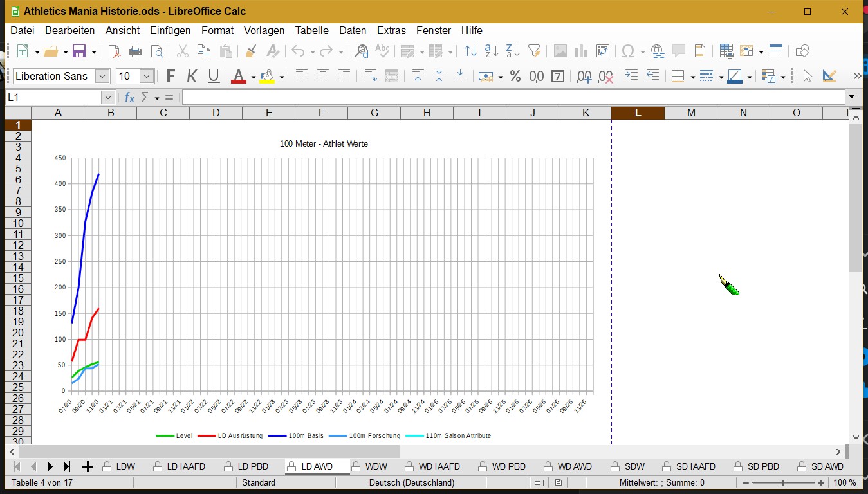
Task: Go to the last sheet tab
Action: pyautogui.click(x=66, y=466)
